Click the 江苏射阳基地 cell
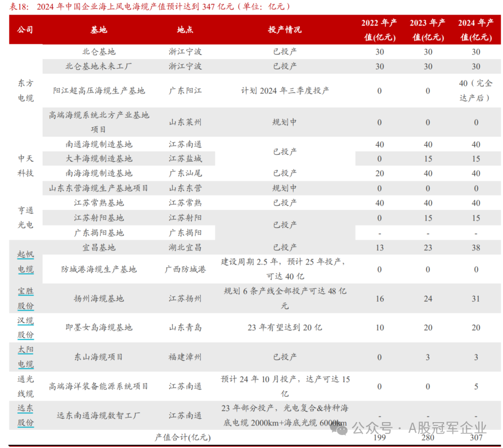Viewport: 503px width, 448px height. point(99,218)
